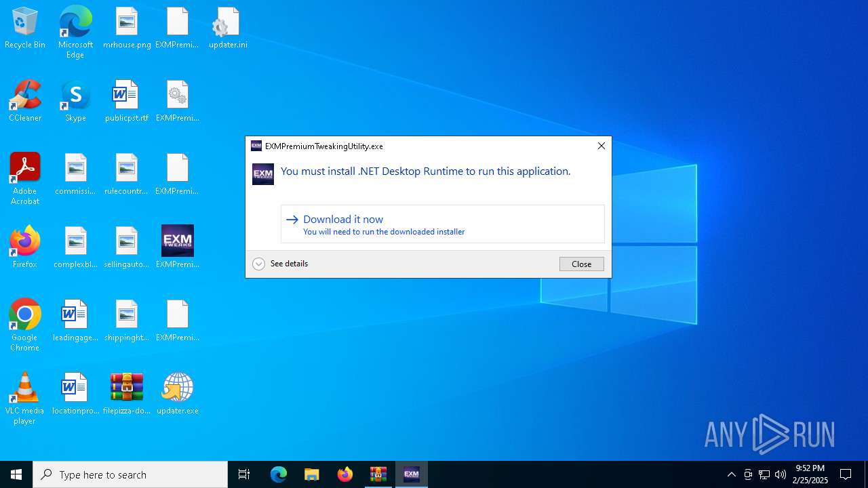Open Firefox desktop shortcut
Screen dimensions: 868x488
pos(25,247)
